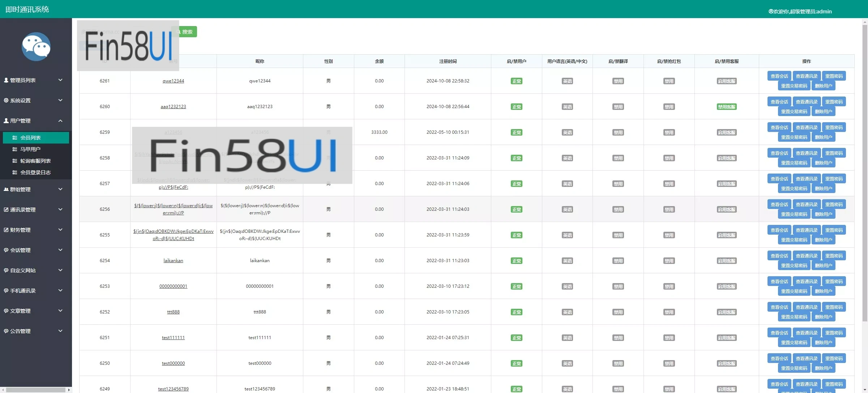The height and width of the screenshot is (393, 868).
Task: Click the 会话管理 chat icon
Action: tap(6, 250)
